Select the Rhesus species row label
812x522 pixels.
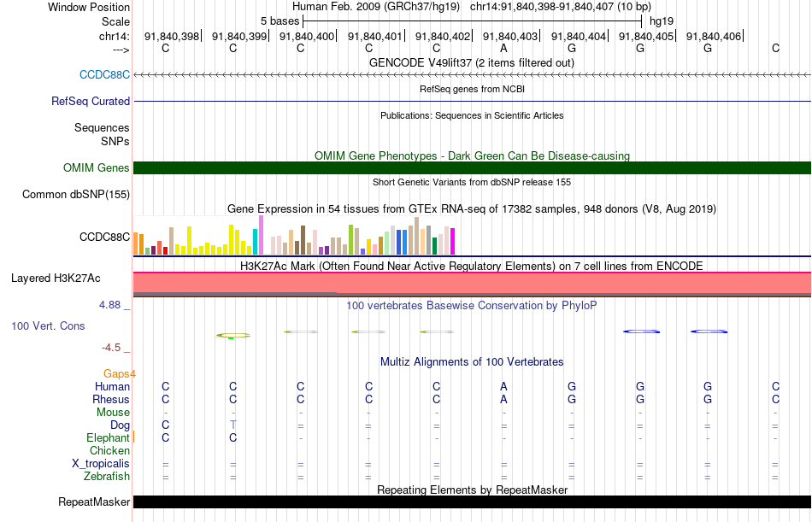point(111,399)
